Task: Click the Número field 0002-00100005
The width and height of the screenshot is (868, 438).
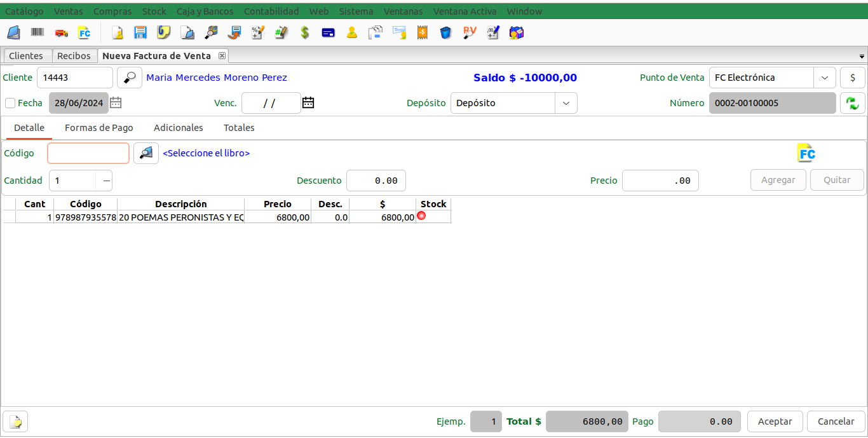Action: [773, 103]
